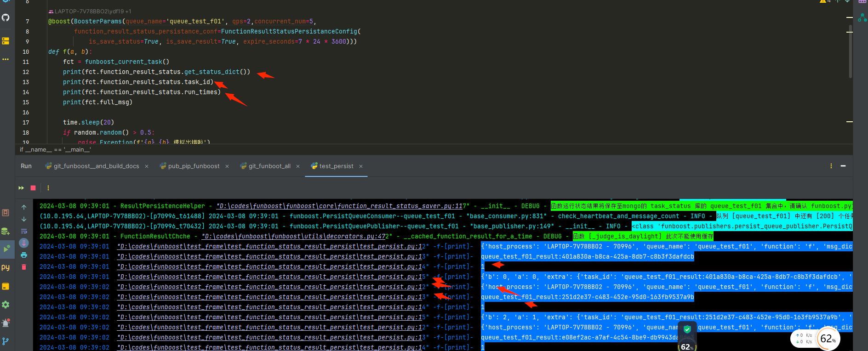This screenshot has height=351, width=868.
Task: Open the GitHub tool window icon
Action: pos(6,17)
